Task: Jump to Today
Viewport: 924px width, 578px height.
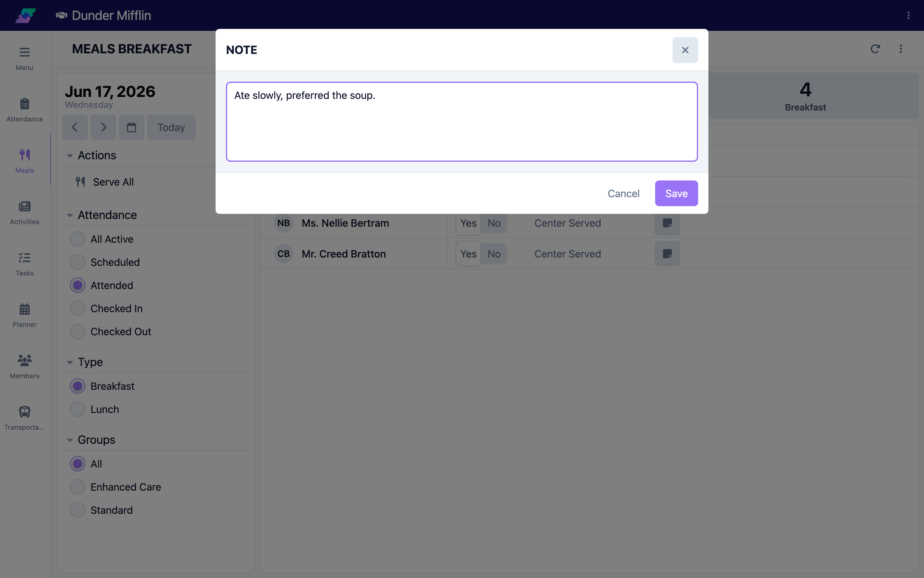Action: click(171, 127)
